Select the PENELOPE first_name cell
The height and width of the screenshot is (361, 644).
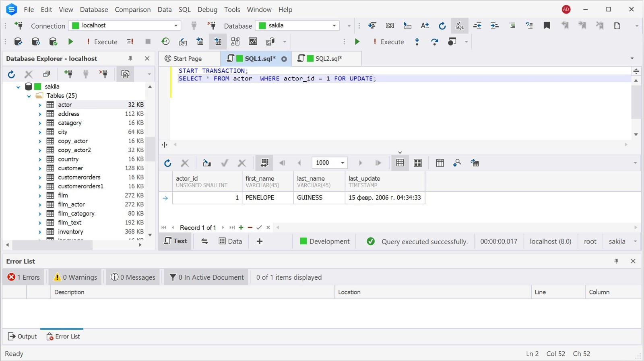pos(268,198)
